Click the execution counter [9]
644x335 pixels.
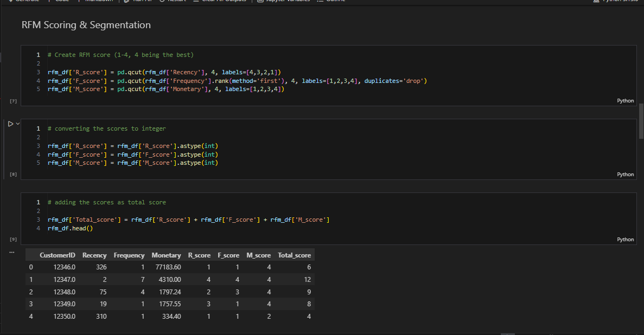12,239
